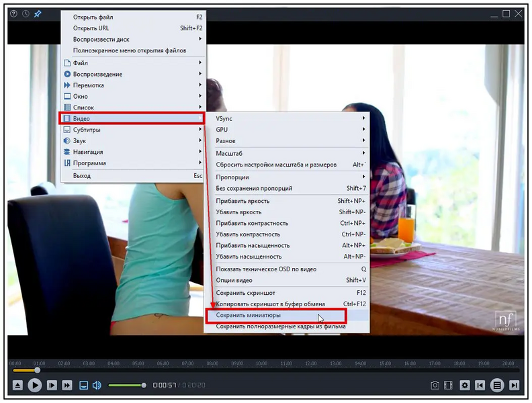Adjust the green volume slider
This screenshot has width=532, height=403.
(126, 385)
